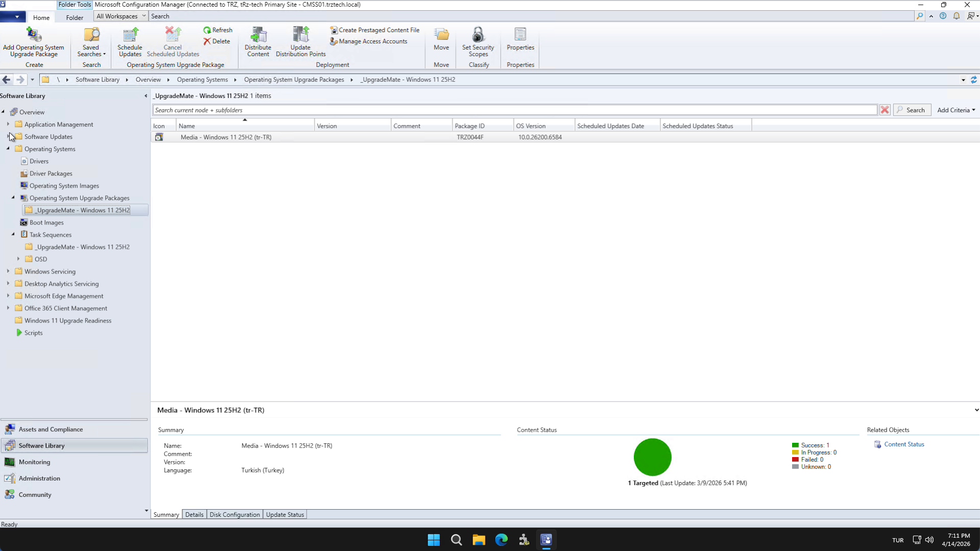The height and width of the screenshot is (551, 980).
Task: Expand Office 365 Client Management node
Action: [8, 308]
